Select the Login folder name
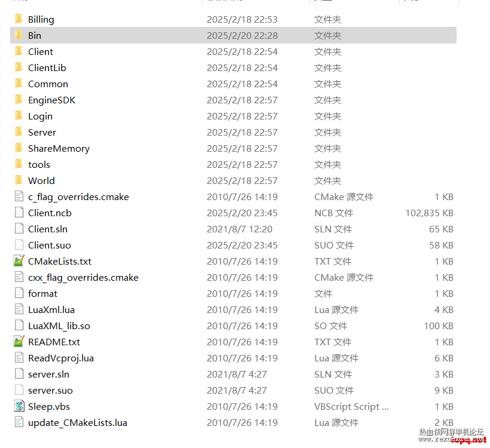Image resolution: width=490 pixels, height=448 pixels. 40,116
